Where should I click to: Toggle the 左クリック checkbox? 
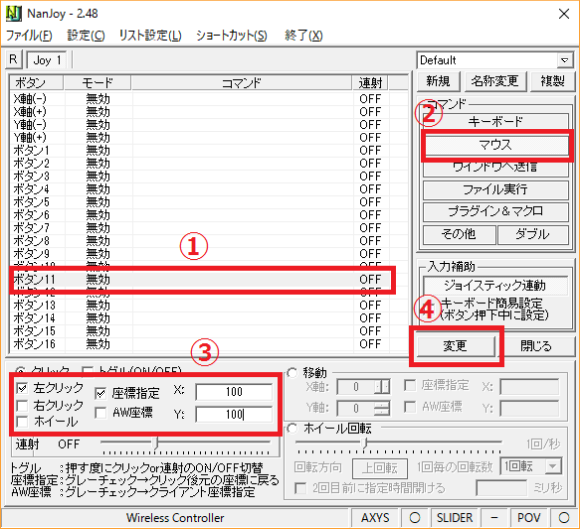coord(22,388)
